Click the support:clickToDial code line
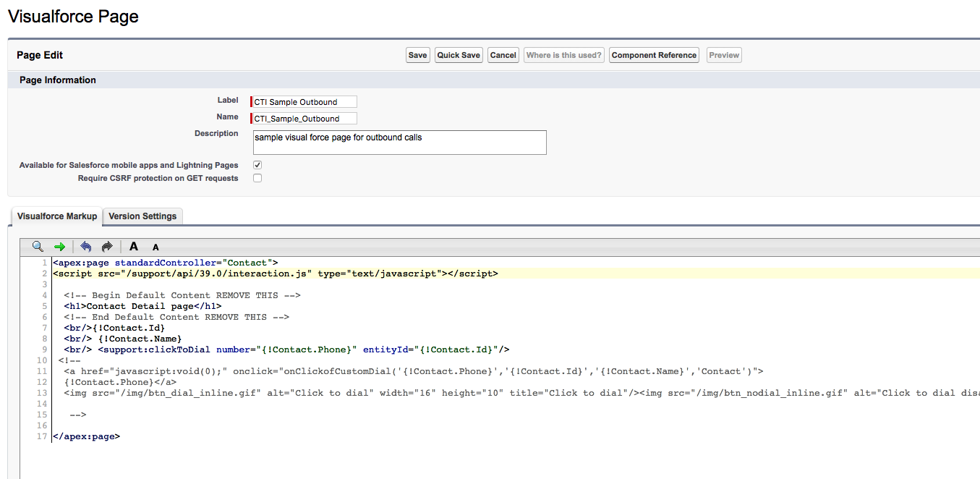The image size is (980, 479). coord(286,349)
